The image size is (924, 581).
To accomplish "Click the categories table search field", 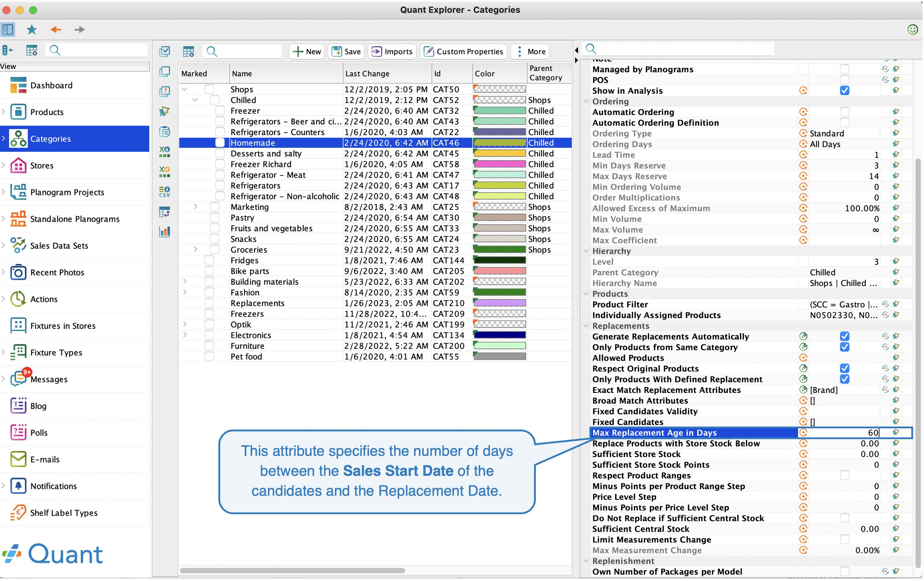I will [243, 51].
